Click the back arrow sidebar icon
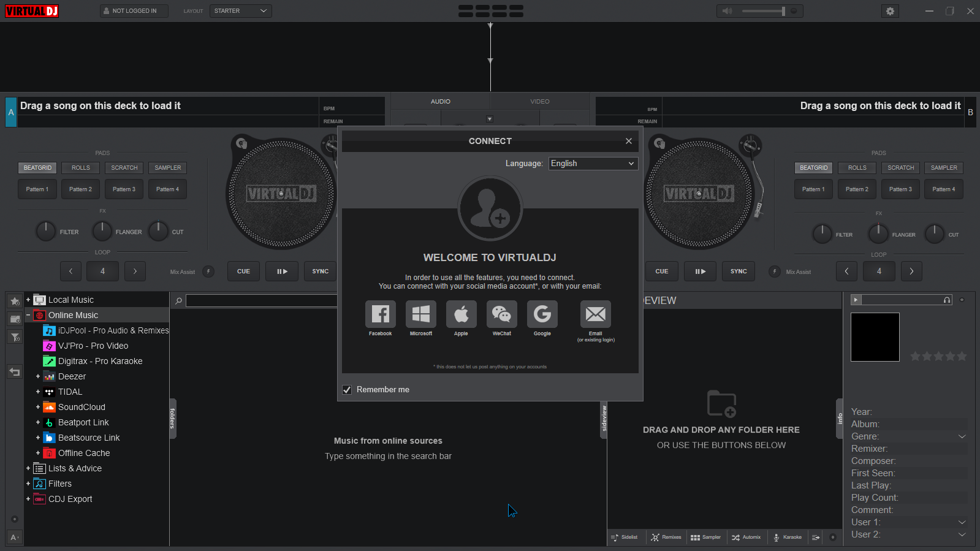The width and height of the screenshot is (980, 551). click(15, 372)
